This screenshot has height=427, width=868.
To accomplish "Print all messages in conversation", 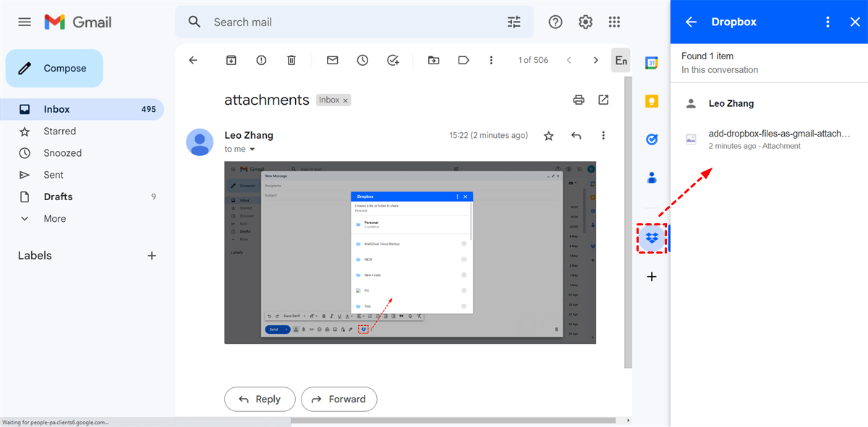I will 579,100.
